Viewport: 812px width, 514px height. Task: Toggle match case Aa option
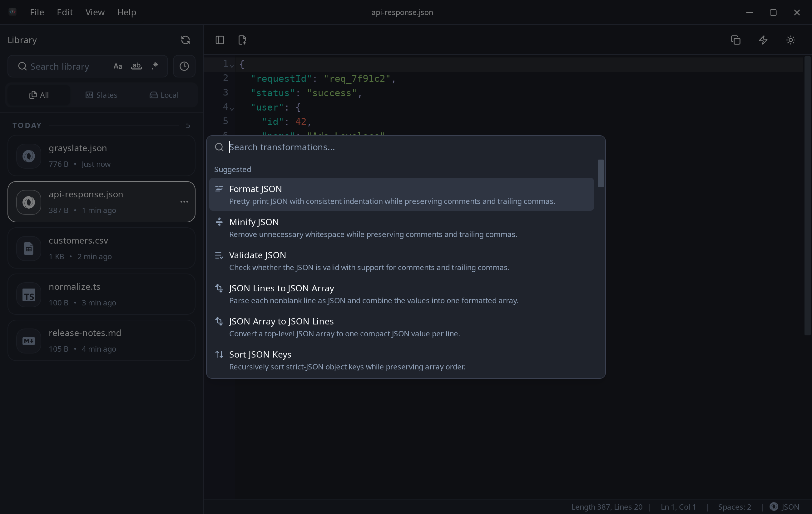pyautogui.click(x=118, y=66)
